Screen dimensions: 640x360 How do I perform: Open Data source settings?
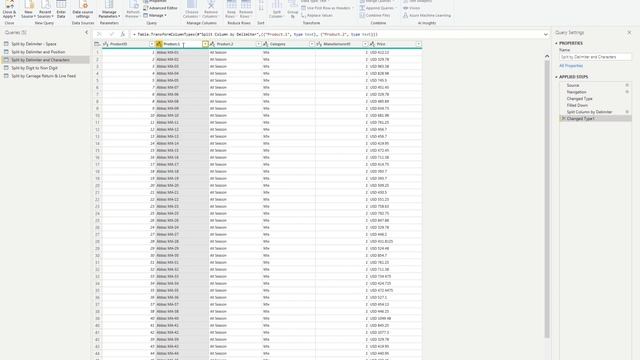(x=83, y=9)
